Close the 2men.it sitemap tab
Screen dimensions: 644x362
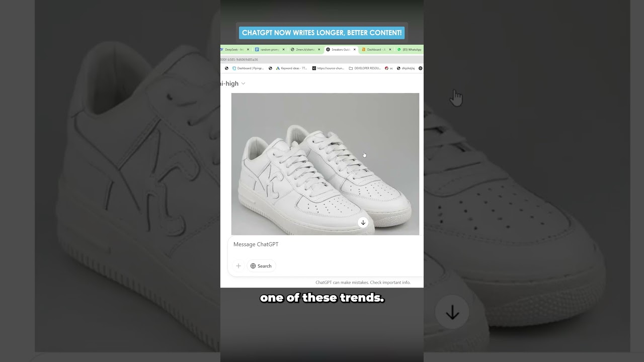[318, 50]
